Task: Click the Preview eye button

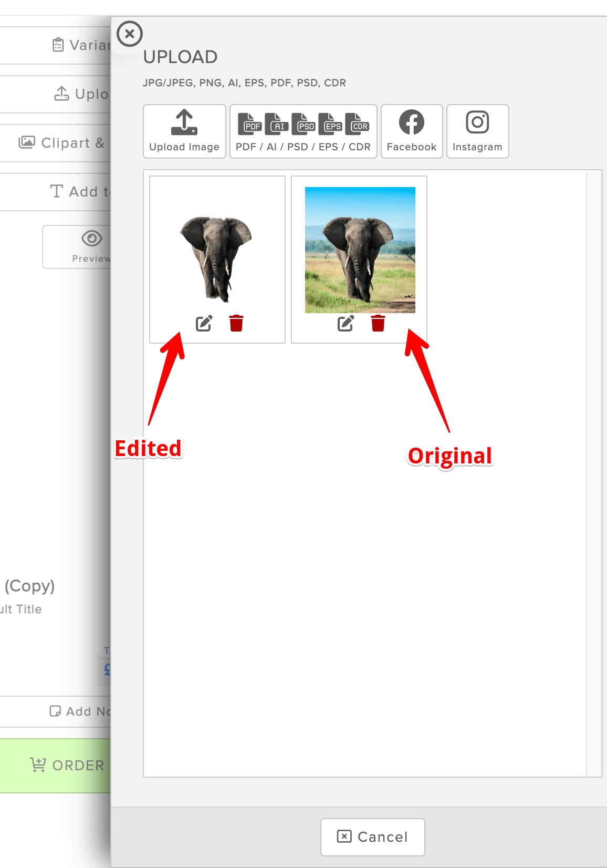Action: 77,247
